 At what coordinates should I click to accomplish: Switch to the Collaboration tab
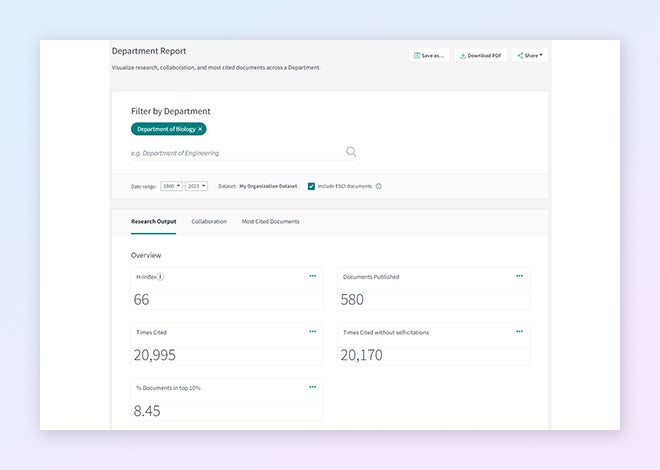tap(209, 221)
